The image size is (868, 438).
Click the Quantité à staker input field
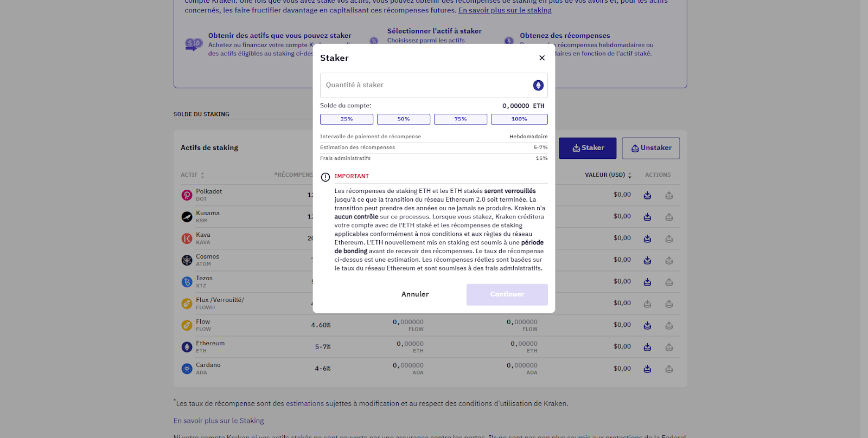point(433,85)
